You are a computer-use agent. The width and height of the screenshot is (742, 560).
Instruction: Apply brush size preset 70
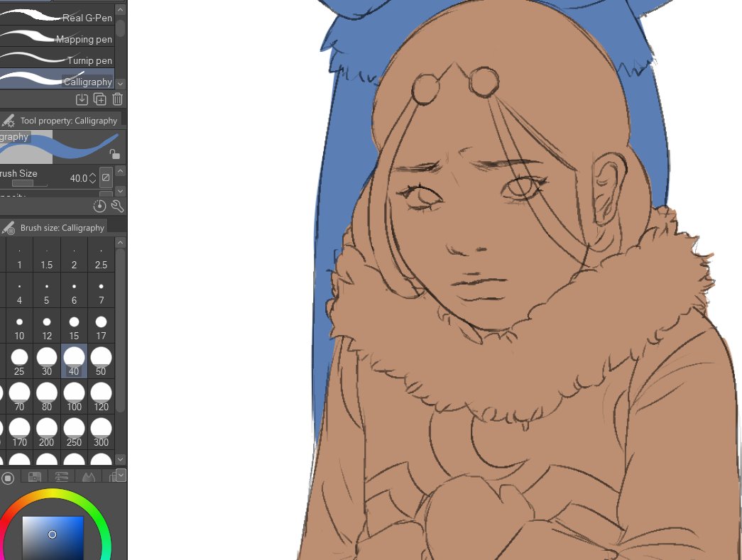[19, 397]
